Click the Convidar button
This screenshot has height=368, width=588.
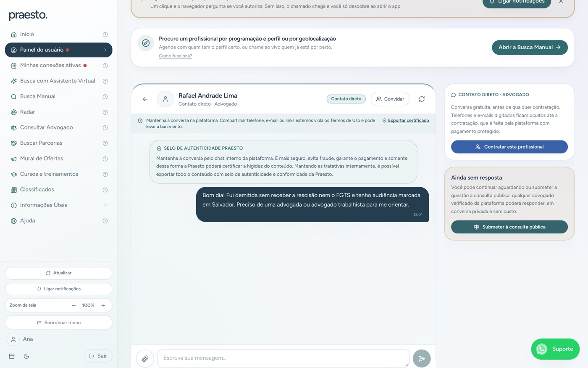point(390,99)
